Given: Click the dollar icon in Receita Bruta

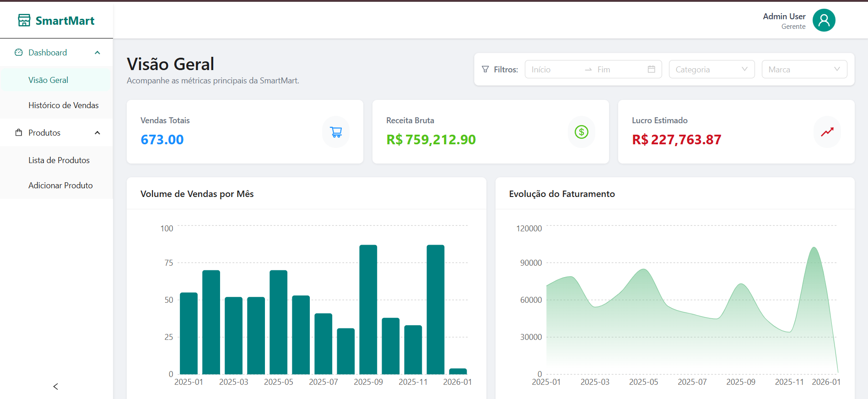Looking at the screenshot, I should (x=581, y=132).
